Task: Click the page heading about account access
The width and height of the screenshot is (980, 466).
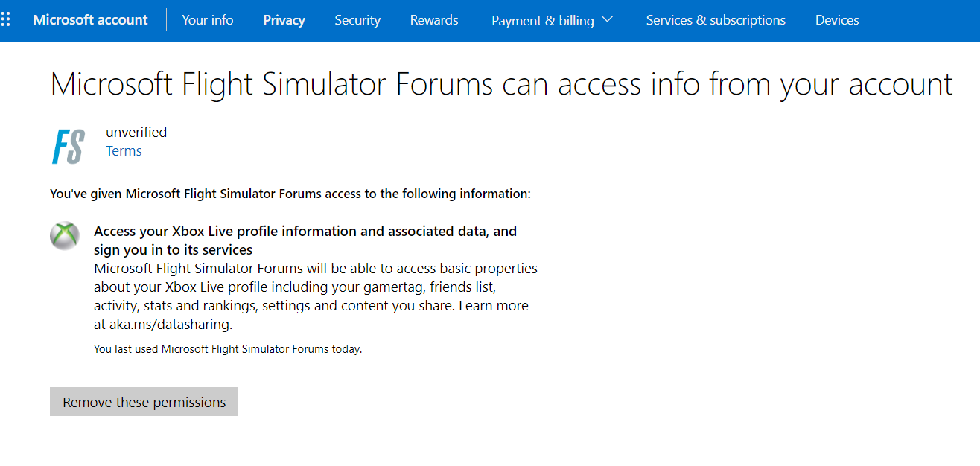Action: tap(501, 84)
